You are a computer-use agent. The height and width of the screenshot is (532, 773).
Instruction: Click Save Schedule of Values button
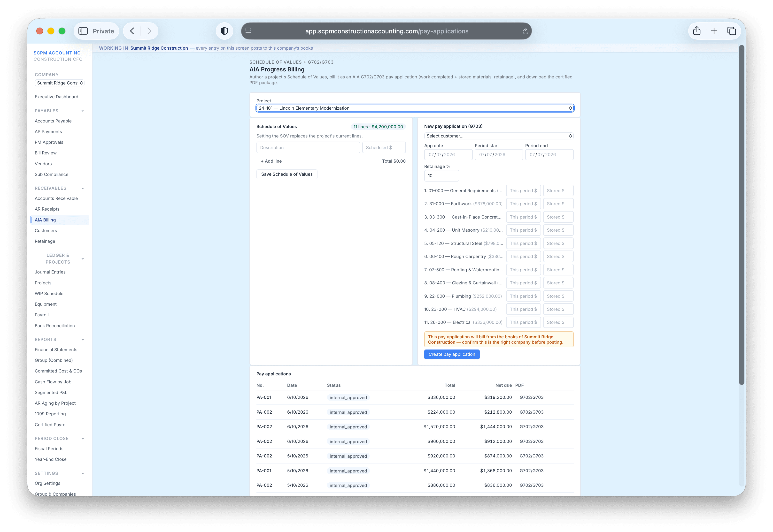286,174
